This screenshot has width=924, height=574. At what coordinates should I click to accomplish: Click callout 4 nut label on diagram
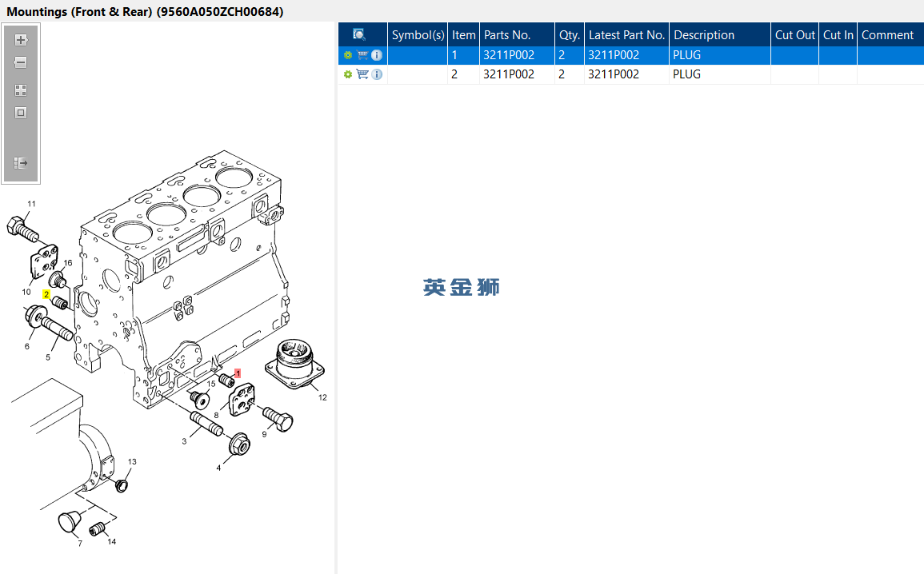point(218,468)
